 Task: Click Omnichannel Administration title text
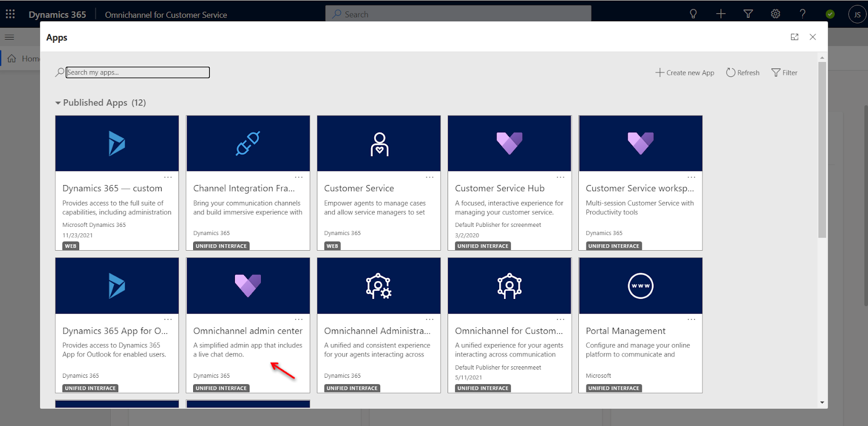377,331
